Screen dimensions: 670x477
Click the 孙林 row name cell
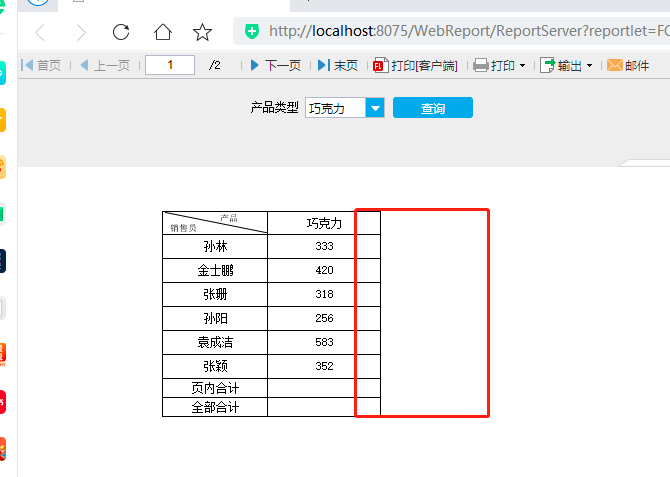coord(215,246)
